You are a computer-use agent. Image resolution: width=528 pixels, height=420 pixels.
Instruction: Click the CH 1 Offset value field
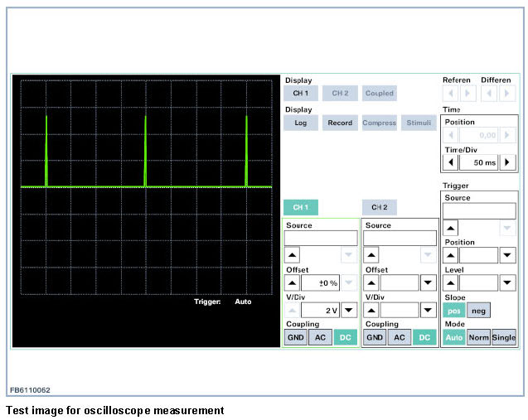(x=320, y=282)
